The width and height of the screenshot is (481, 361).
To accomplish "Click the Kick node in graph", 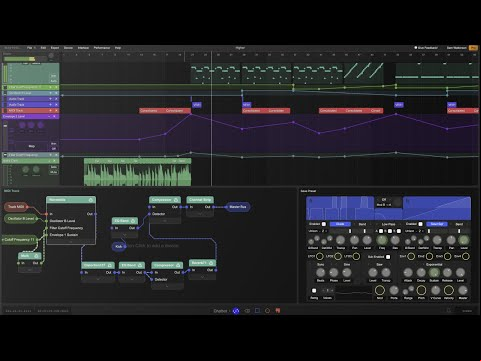I will point(119,246).
